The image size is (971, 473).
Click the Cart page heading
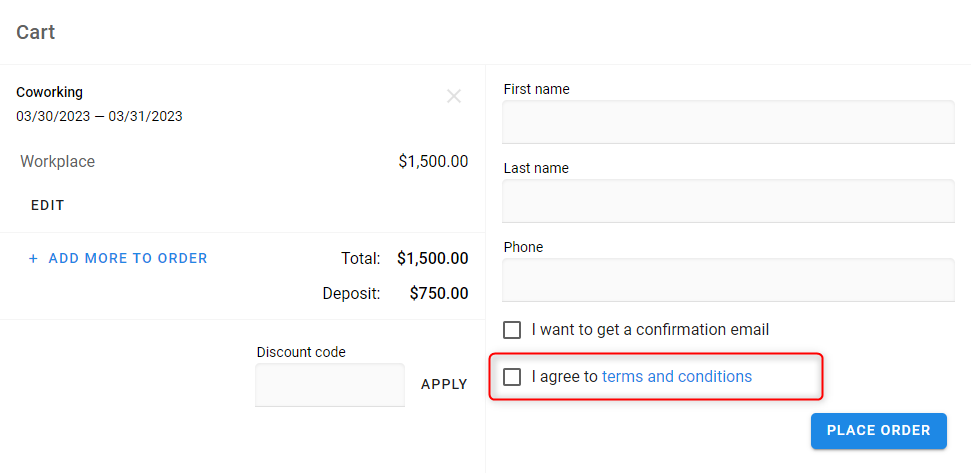36,33
